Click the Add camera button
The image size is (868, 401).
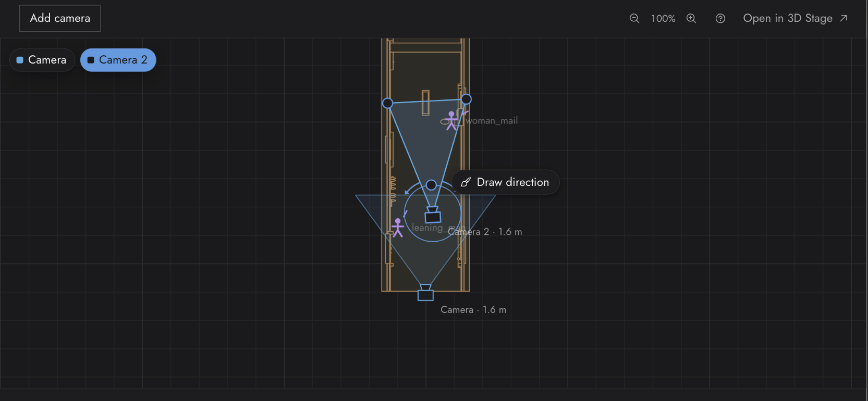60,18
